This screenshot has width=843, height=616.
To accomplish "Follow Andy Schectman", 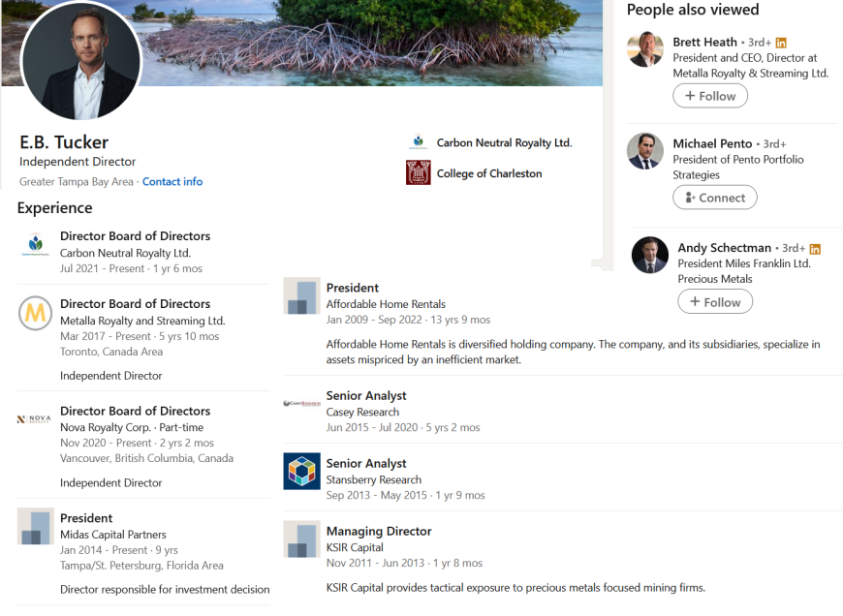I will [714, 302].
